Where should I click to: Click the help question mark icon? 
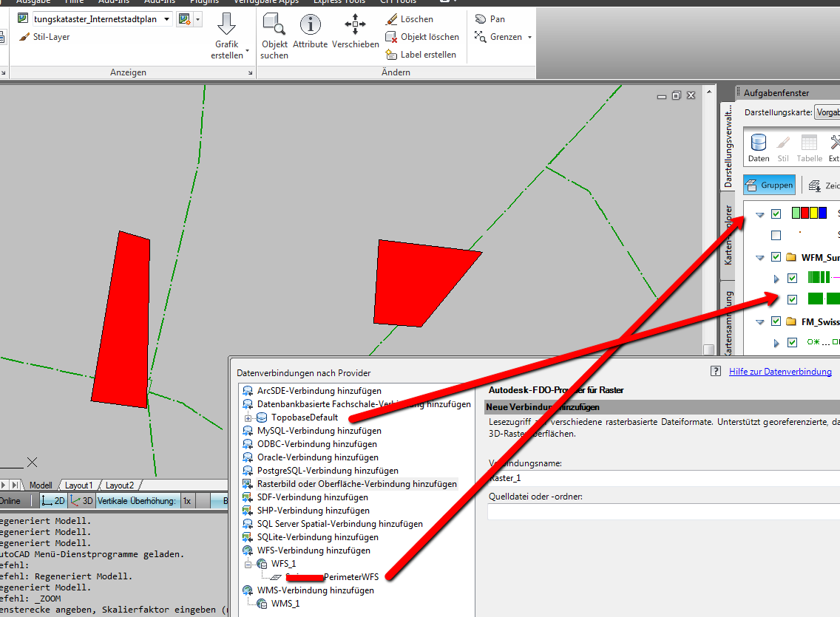click(x=715, y=371)
